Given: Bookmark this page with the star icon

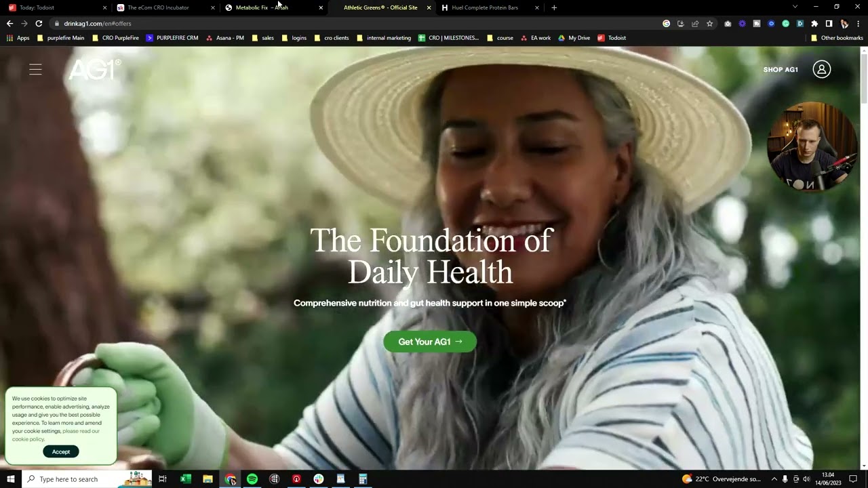Looking at the screenshot, I should [709, 23].
